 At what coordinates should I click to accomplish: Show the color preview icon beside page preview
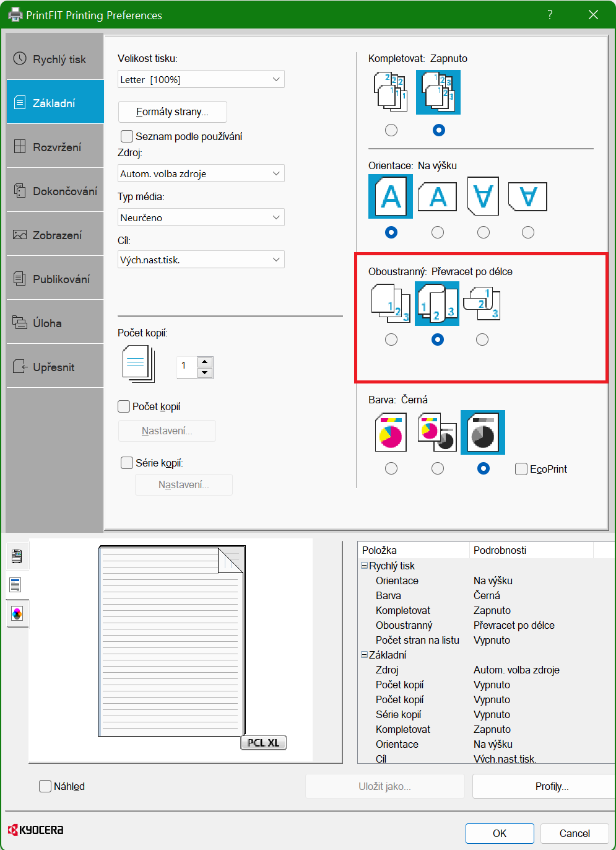(17, 613)
